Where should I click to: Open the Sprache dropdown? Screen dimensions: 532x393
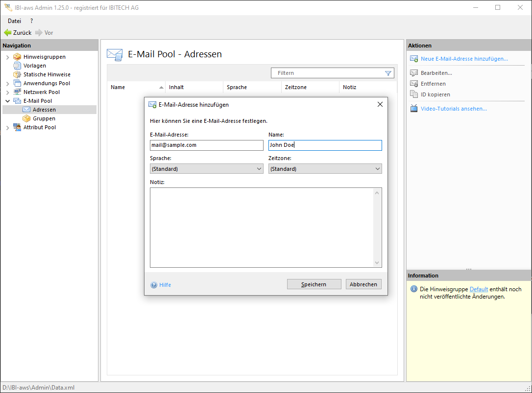[x=206, y=169]
